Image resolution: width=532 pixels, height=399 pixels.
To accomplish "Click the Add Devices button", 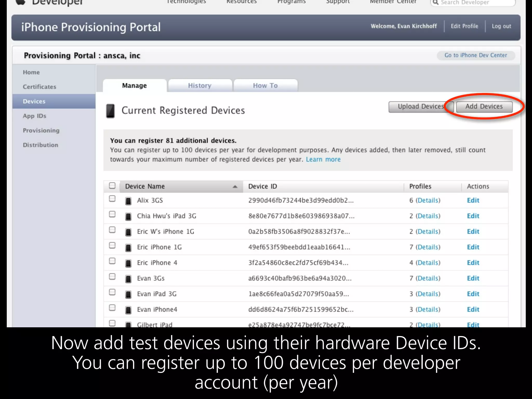I will [x=484, y=107].
